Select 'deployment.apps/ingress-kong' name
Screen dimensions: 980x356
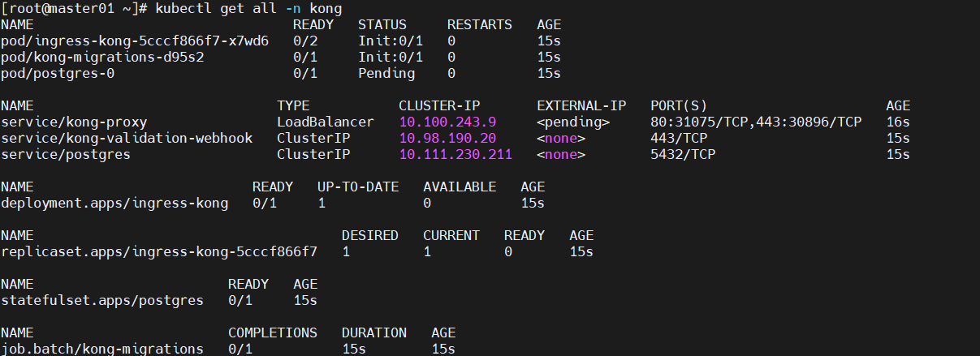(x=114, y=203)
